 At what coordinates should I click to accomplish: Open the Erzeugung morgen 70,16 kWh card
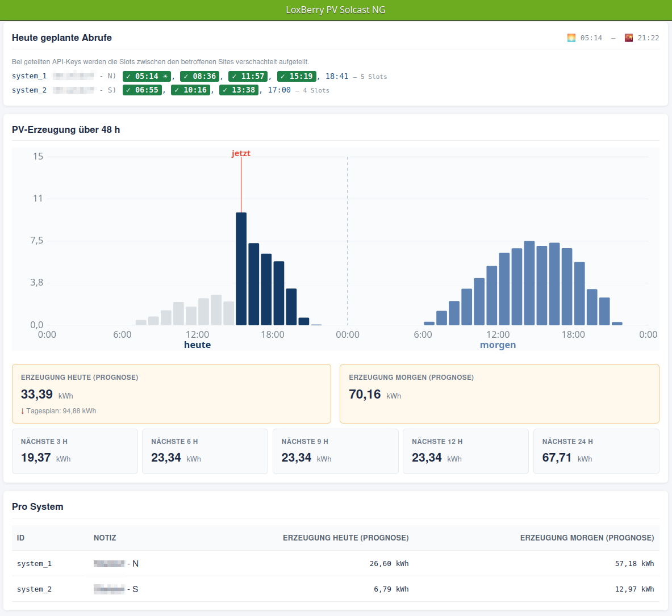click(499, 393)
